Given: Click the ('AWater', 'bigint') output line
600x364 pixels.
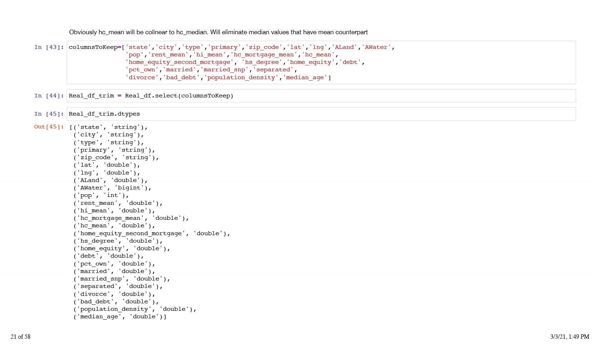Looking at the screenshot, I should (x=112, y=188).
